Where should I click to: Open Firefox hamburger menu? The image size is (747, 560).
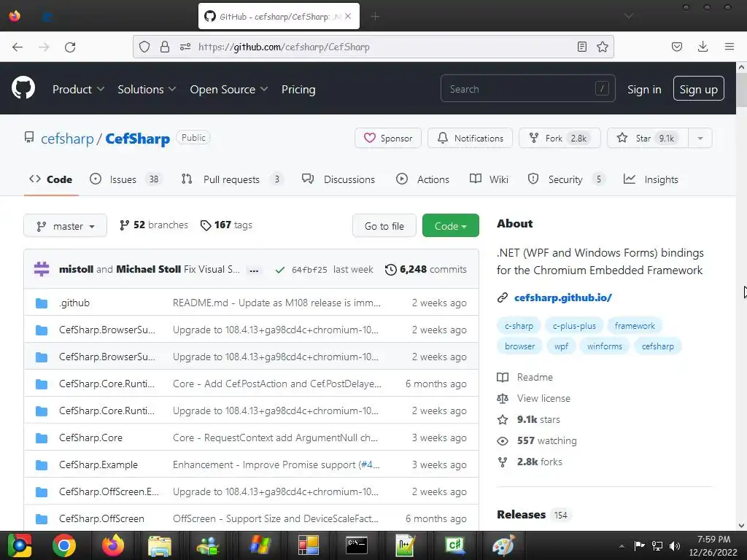[729, 47]
